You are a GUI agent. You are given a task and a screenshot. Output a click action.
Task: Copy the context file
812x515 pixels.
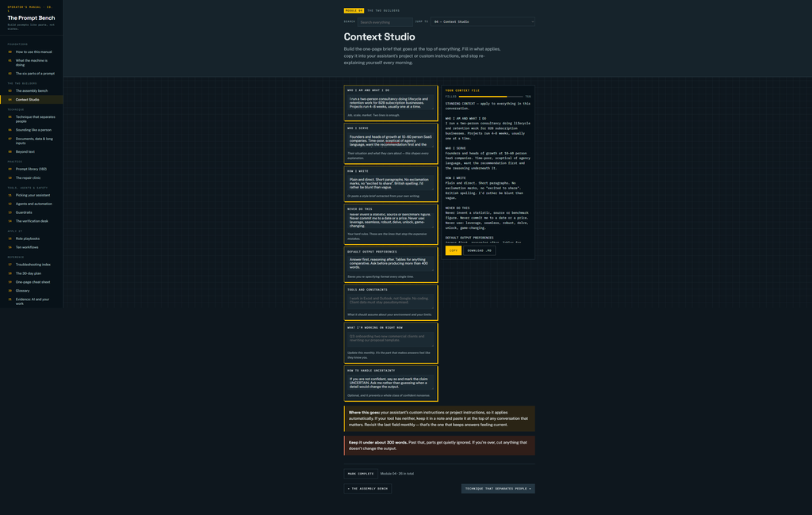[x=453, y=250]
